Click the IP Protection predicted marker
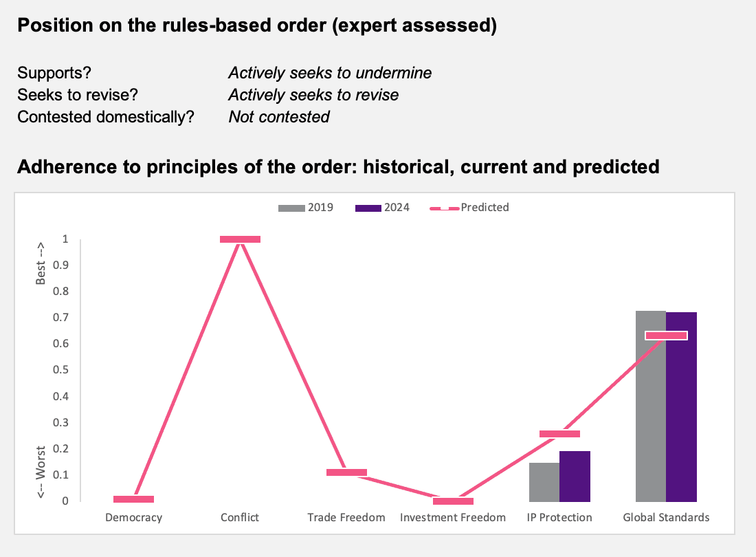 tap(559, 434)
